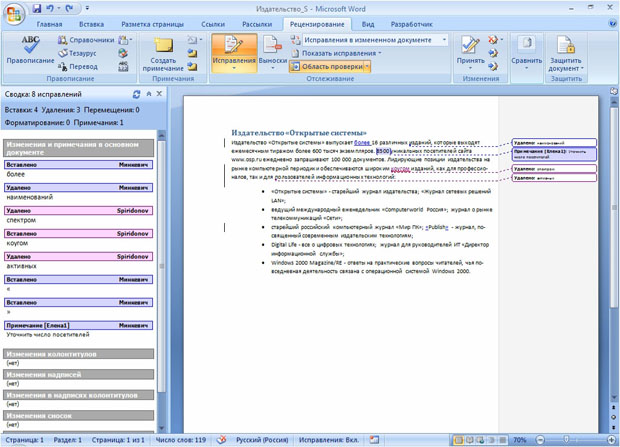Click the Перевод translate button
The image size is (620, 447).
78,66
